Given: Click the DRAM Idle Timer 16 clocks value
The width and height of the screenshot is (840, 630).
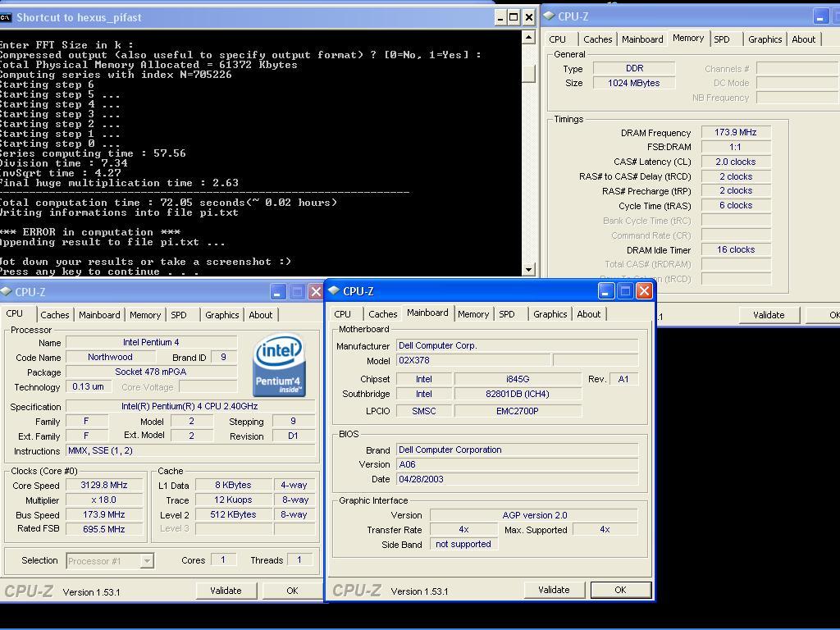Looking at the screenshot, I should (x=736, y=249).
